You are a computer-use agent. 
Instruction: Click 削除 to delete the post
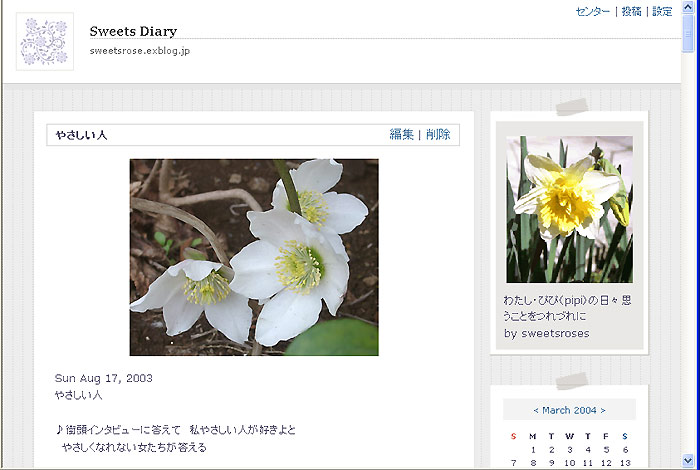(x=438, y=135)
